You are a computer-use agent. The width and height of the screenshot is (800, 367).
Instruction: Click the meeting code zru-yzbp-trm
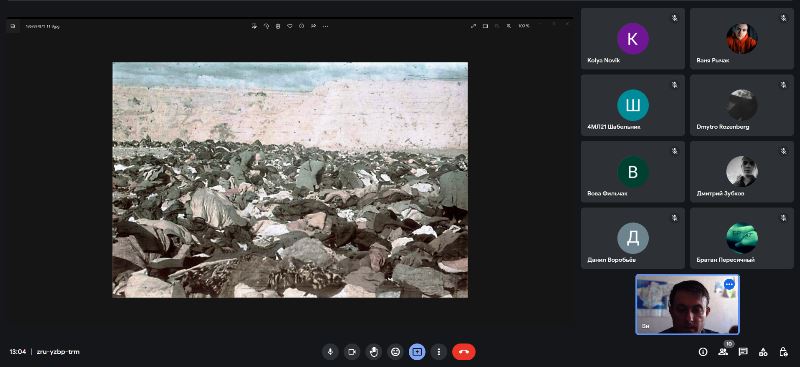pos(58,352)
